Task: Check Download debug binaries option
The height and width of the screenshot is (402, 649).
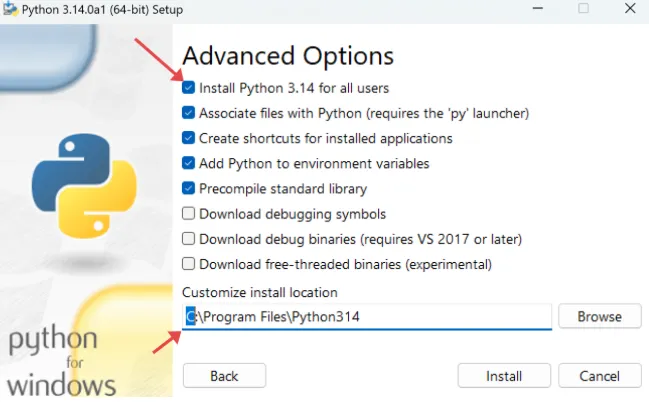Action: (189, 238)
